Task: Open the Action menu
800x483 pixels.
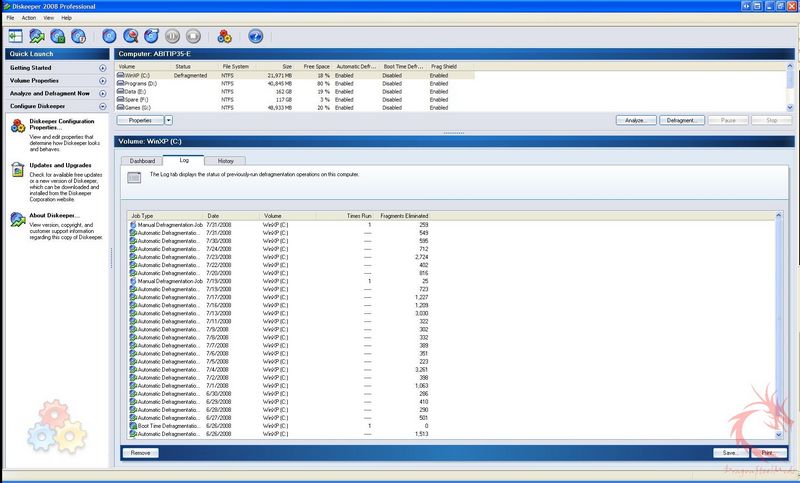Action: [29, 18]
